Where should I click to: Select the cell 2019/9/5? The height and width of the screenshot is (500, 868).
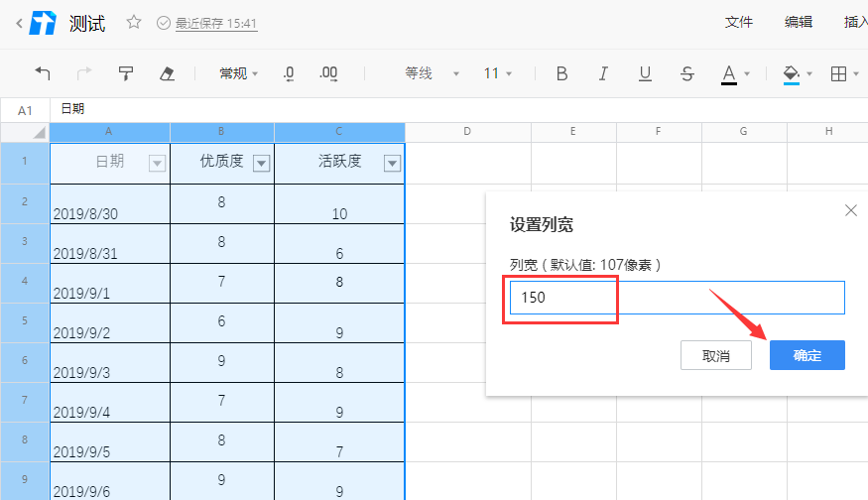point(109,441)
